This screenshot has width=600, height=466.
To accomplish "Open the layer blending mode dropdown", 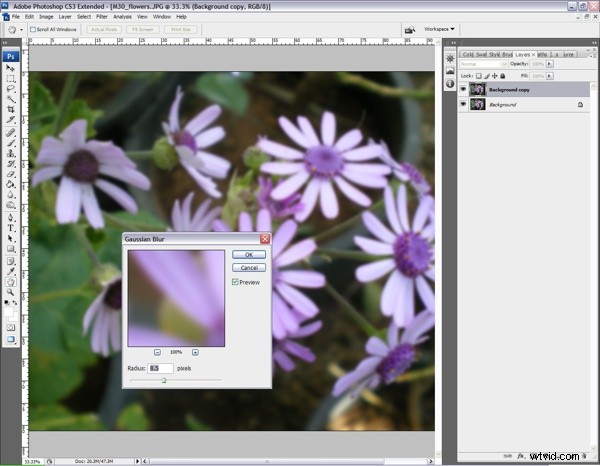I will (x=483, y=64).
